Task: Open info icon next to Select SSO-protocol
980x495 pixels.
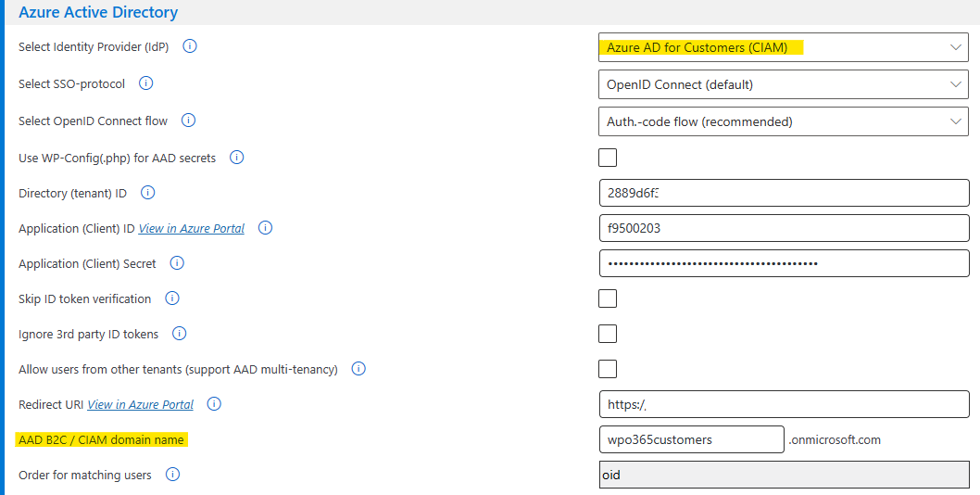Action: coord(146,83)
